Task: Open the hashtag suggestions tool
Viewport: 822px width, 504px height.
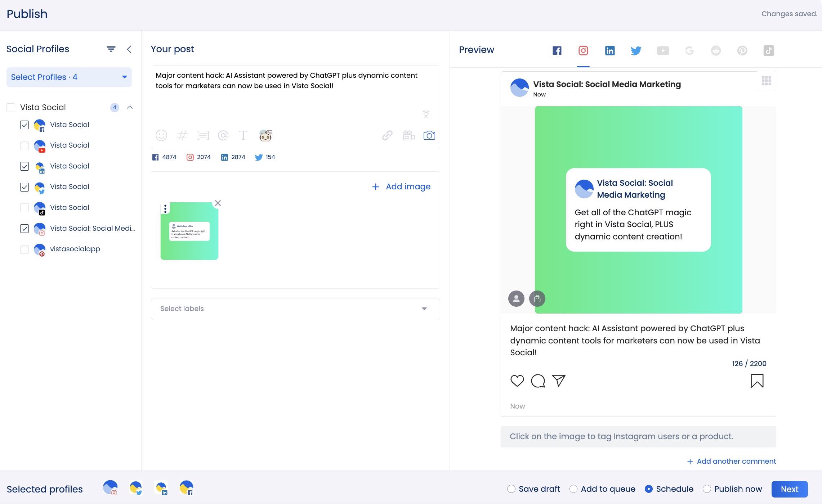Action: click(x=183, y=136)
